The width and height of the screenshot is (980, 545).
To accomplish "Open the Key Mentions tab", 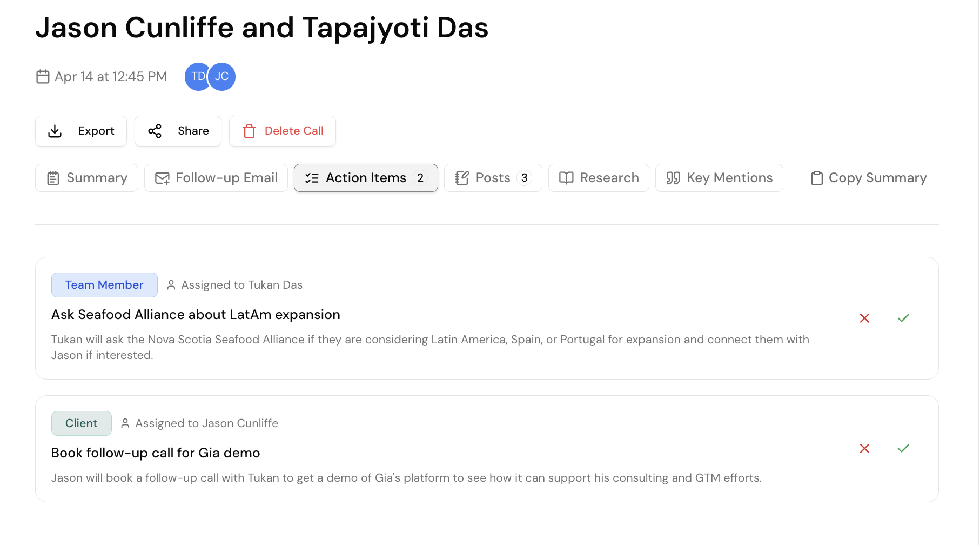I will click(x=719, y=177).
